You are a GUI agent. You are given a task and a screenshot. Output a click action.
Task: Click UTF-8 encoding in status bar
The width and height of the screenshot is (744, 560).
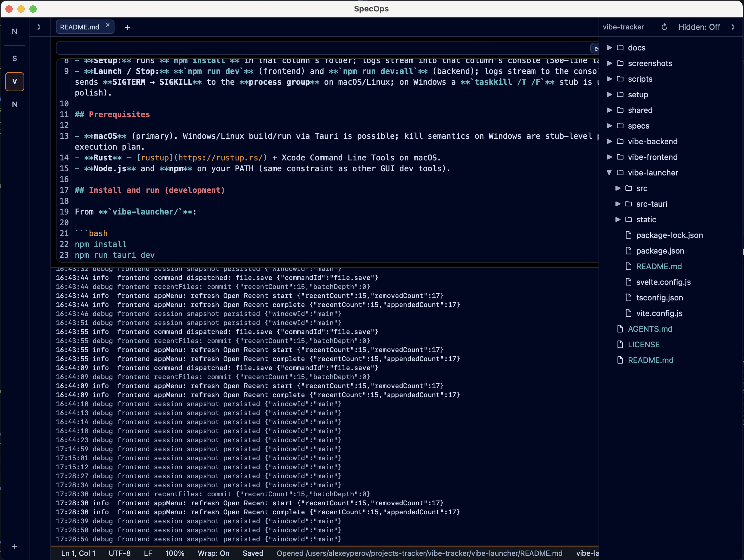click(119, 553)
